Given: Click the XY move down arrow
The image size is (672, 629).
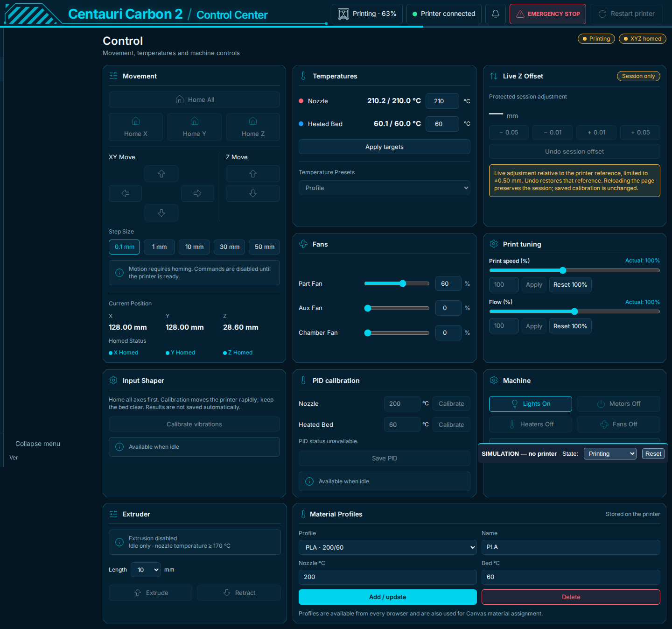Looking at the screenshot, I should click(161, 213).
